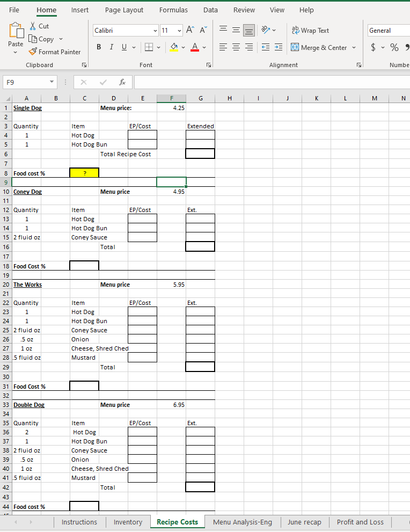Apply yellow fill color bucket
This screenshot has height=532, width=410.
click(174, 47)
